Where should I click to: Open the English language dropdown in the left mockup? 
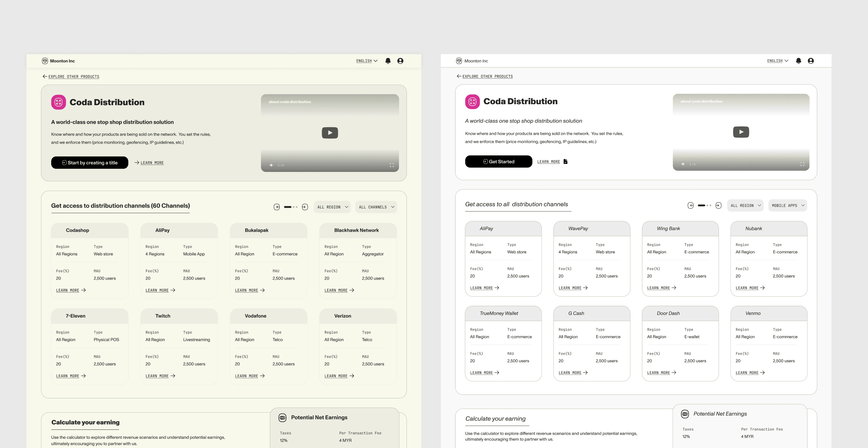[x=367, y=61]
